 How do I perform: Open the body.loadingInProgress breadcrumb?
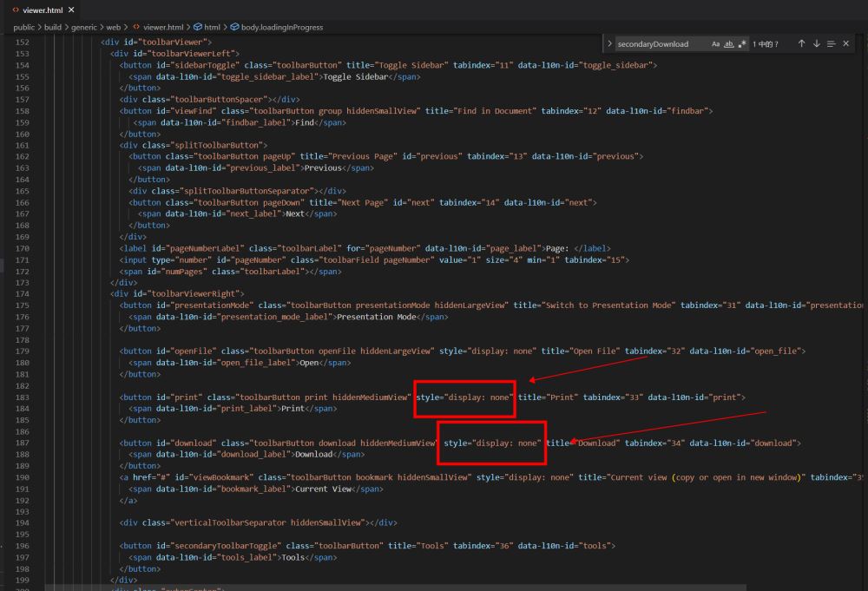click(282, 27)
